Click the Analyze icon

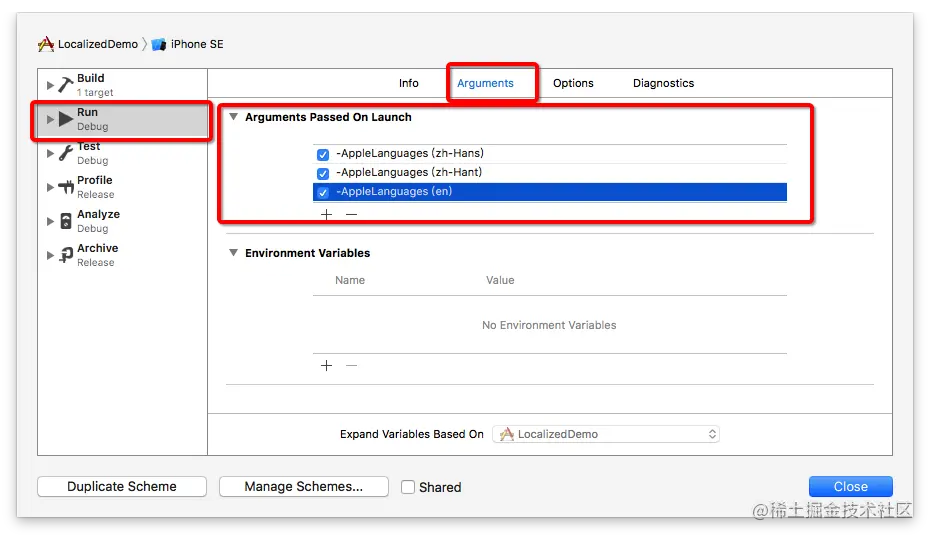coord(66,221)
